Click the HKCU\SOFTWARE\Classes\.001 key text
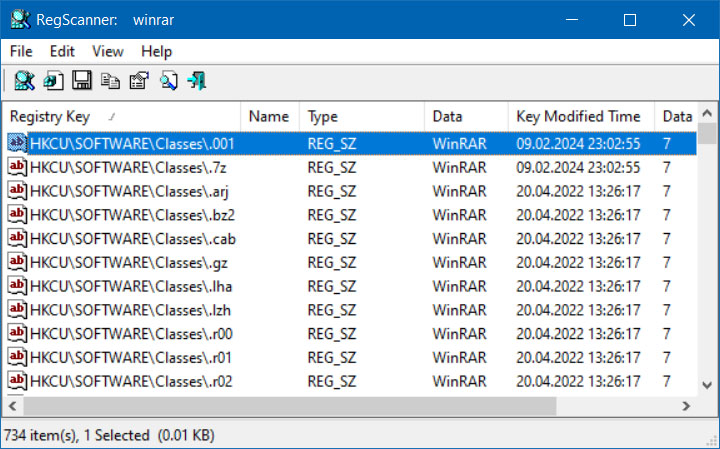The image size is (720, 449). pyautogui.click(x=132, y=144)
